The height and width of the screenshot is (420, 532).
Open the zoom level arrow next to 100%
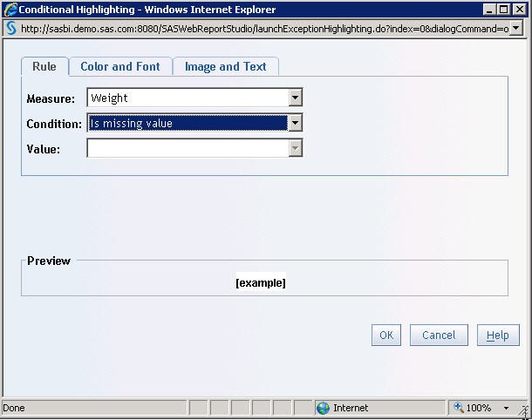pyautogui.click(x=506, y=408)
